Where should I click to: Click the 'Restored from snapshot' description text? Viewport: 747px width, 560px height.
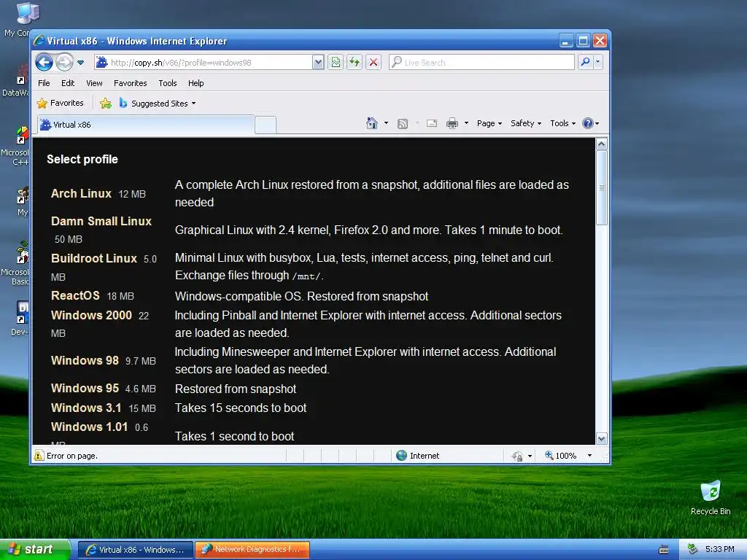(236, 389)
